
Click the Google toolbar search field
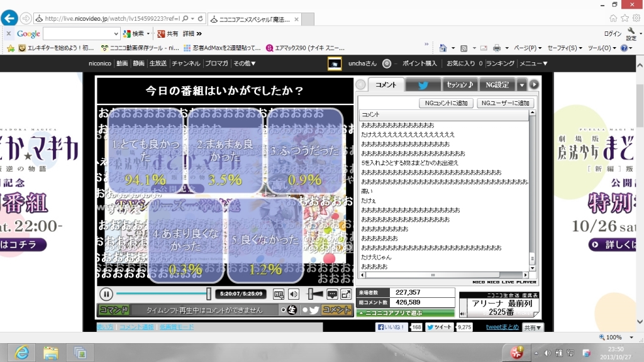pos(78,34)
